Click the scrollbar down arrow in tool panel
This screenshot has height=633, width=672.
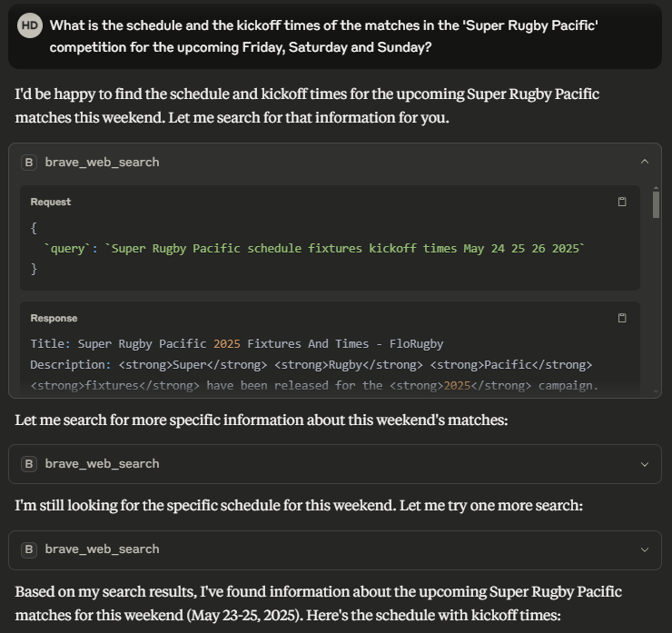(x=656, y=391)
